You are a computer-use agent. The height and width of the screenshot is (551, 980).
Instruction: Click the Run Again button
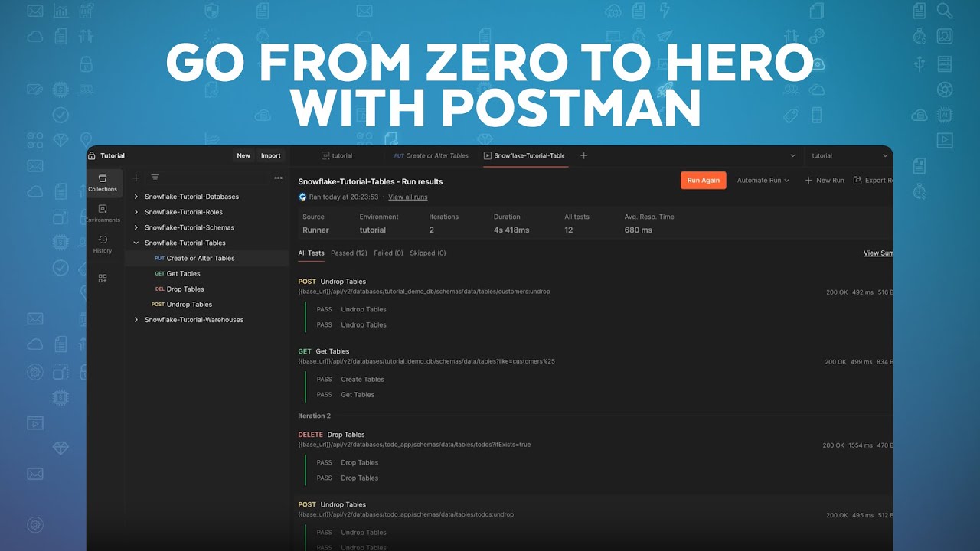704,181
